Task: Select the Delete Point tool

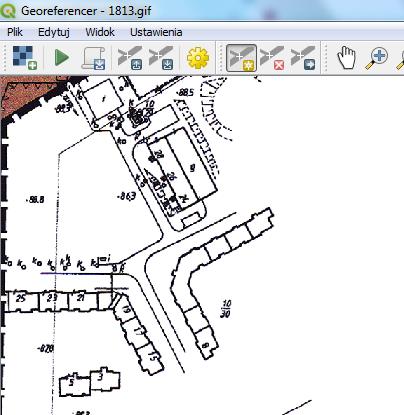Action: point(272,58)
